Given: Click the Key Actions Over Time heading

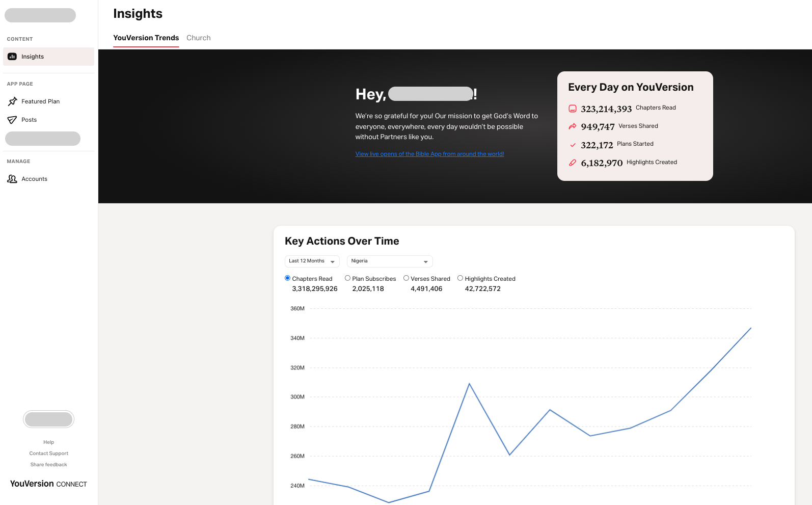Looking at the screenshot, I should [x=342, y=241].
